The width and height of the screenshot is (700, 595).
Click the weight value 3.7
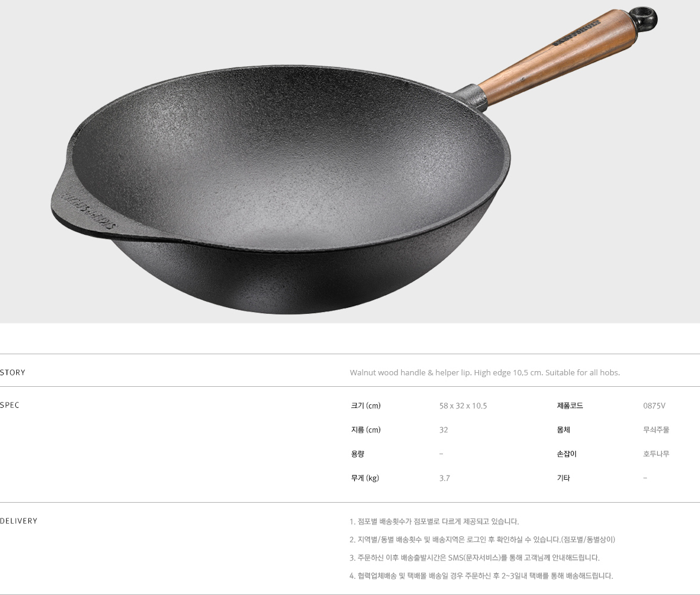coord(444,478)
